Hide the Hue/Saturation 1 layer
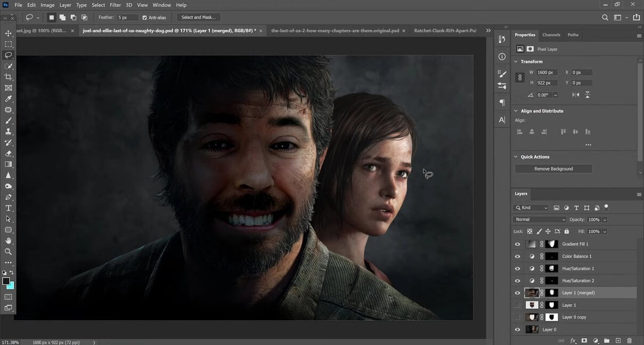The width and height of the screenshot is (644, 345). click(517, 269)
